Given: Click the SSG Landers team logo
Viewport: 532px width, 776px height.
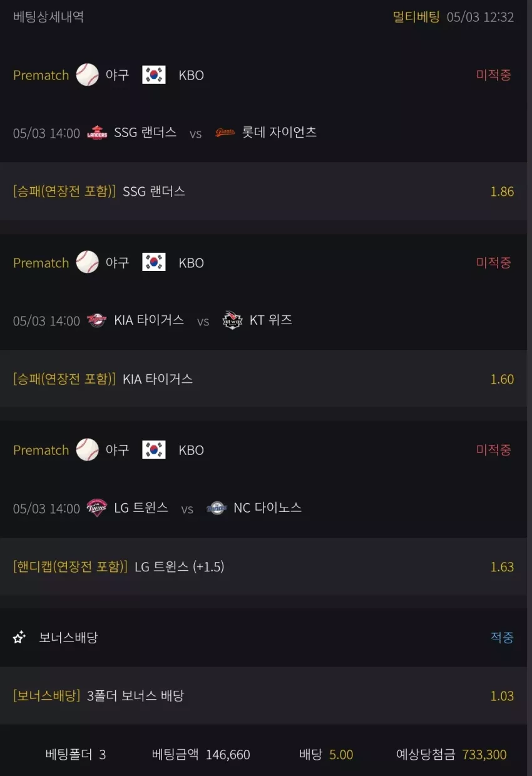Looking at the screenshot, I should pos(97,133).
